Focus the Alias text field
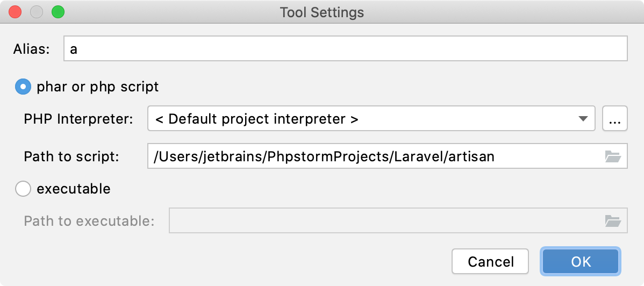 click(346, 48)
